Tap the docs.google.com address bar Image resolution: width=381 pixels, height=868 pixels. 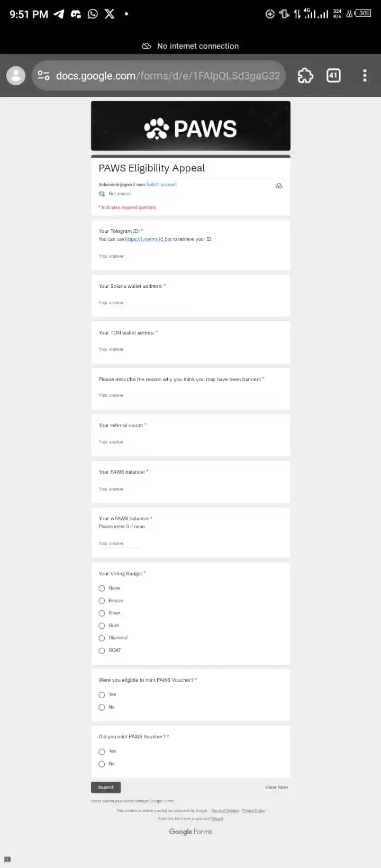tap(159, 76)
